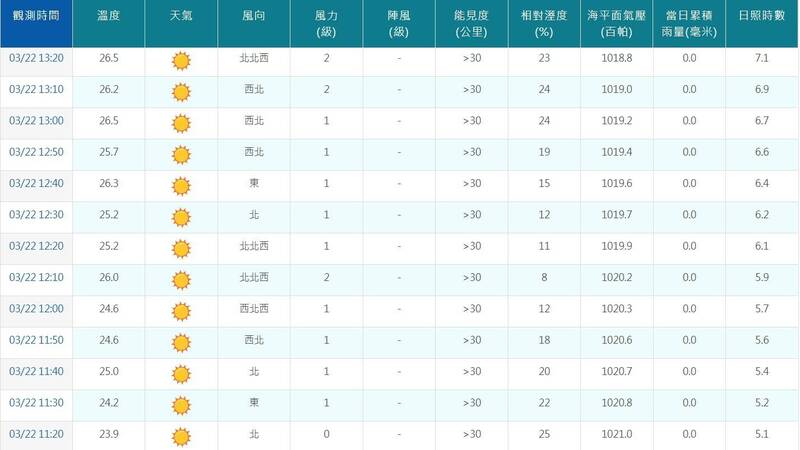The height and width of the screenshot is (450, 800).
Task: Click the sunny icon for 03/22 12:10
Action: 181,280
